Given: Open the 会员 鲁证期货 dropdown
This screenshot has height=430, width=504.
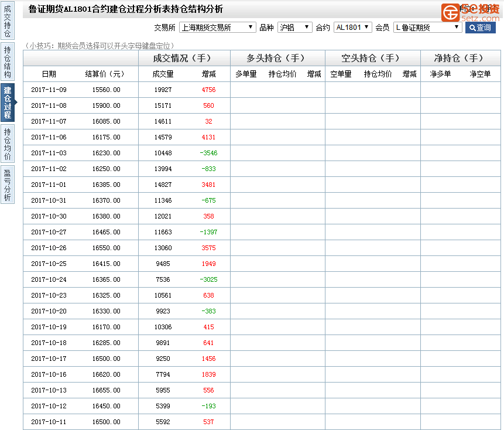Looking at the screenshot, I should (x=427, y=28).
